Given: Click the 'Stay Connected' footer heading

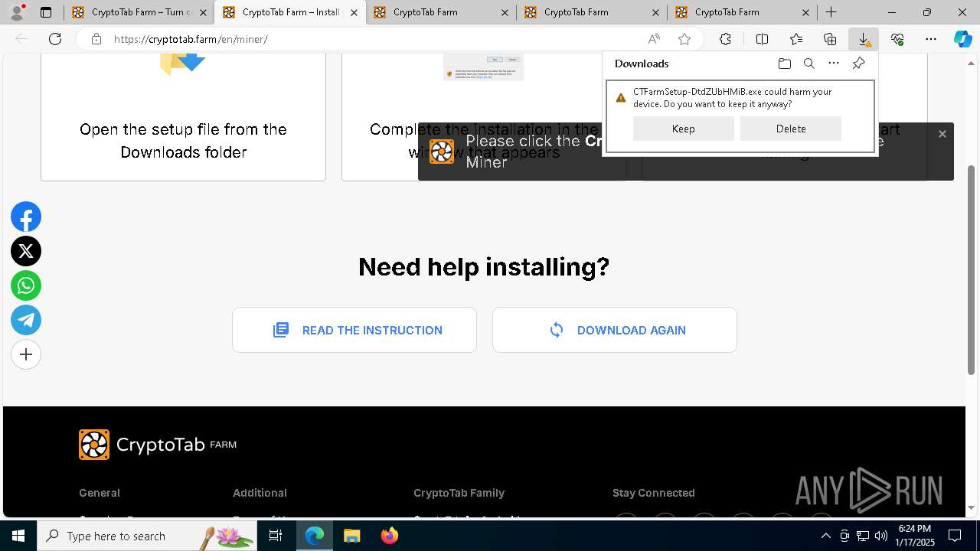Looking at the screenshot, I should click(x=654, y=493).
